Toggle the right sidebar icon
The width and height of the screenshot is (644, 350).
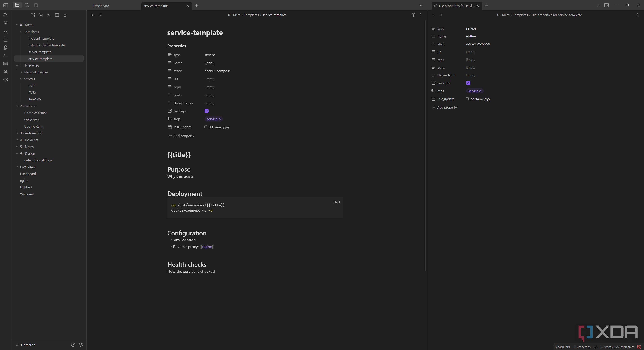point(606,5)
